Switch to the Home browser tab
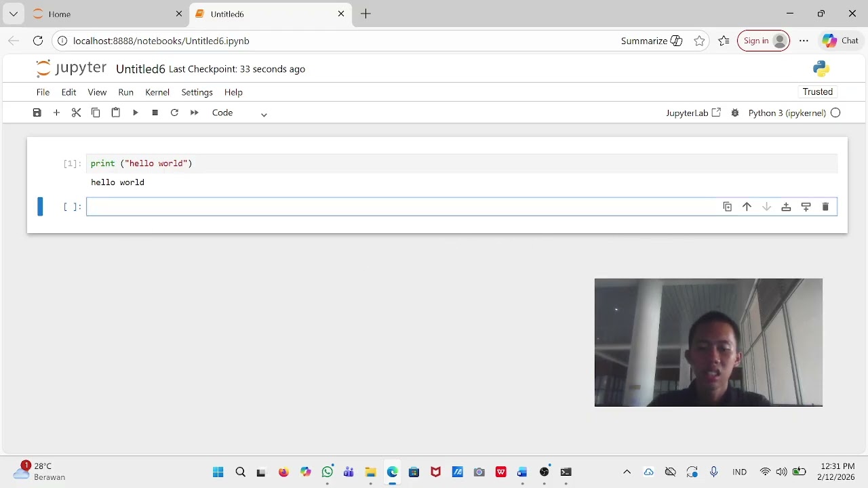This screenshot has height=488, width=868. [107, 14]
